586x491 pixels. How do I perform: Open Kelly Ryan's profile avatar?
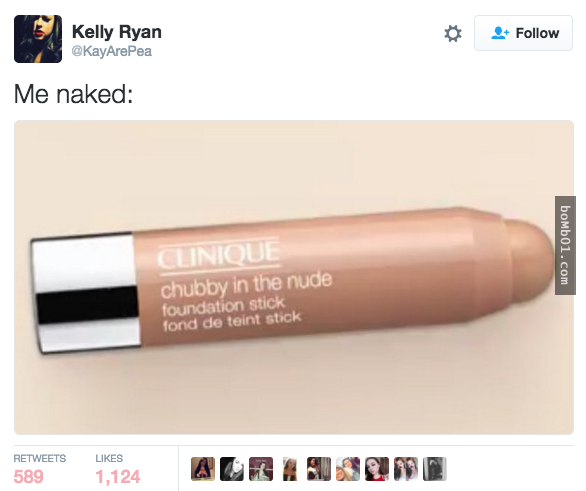pos(38,39)
